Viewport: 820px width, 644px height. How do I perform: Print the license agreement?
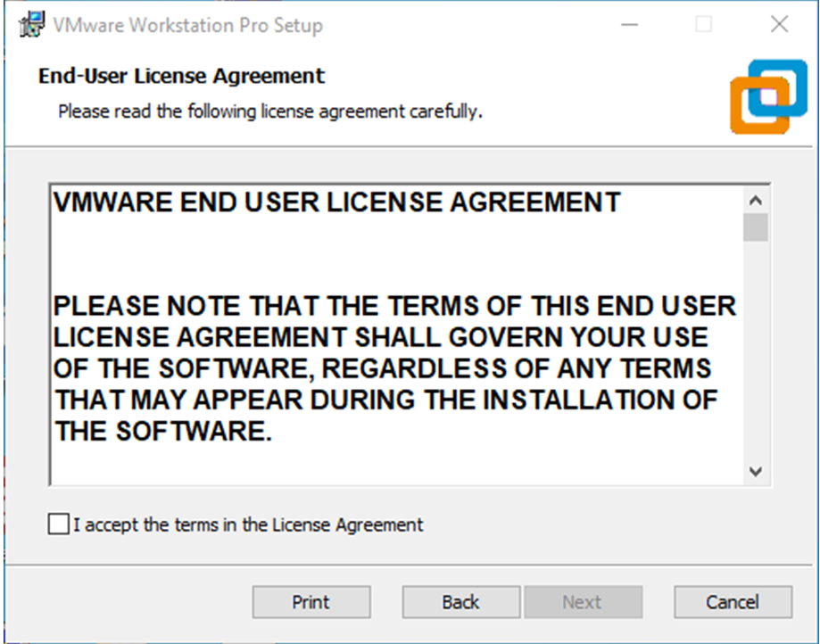(311, 602)
